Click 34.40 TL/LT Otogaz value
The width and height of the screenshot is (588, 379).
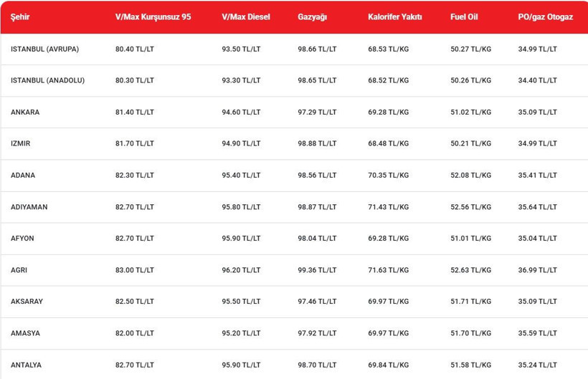pos(538,80)
